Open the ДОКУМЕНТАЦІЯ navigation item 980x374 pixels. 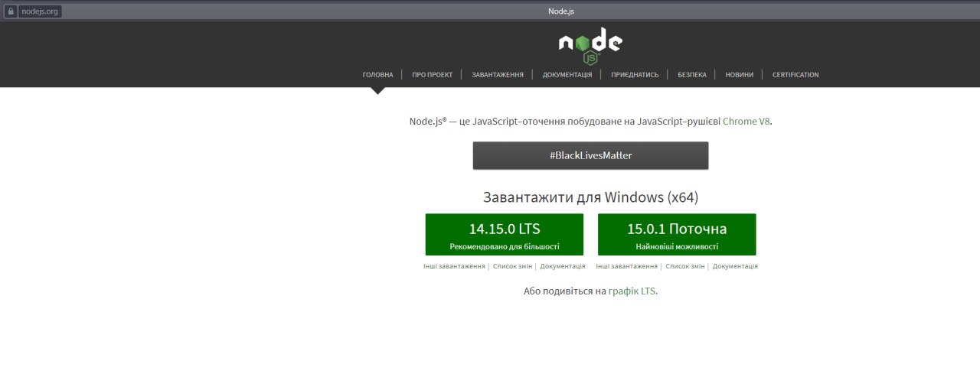(x=567, y=75)
